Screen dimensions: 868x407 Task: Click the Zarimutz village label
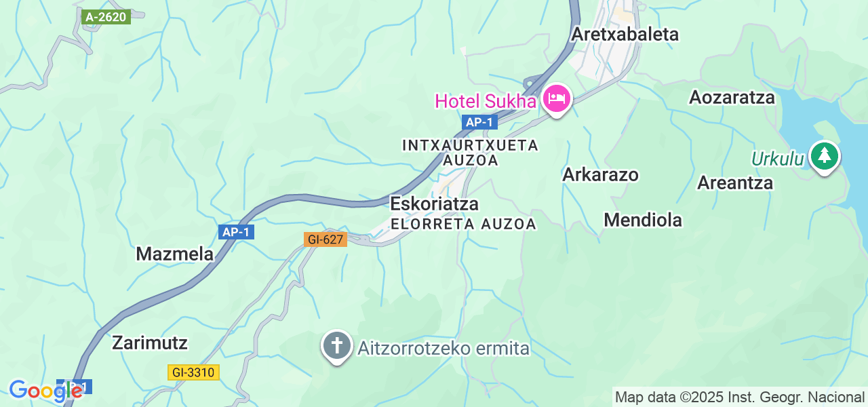[x=150, y=343]
